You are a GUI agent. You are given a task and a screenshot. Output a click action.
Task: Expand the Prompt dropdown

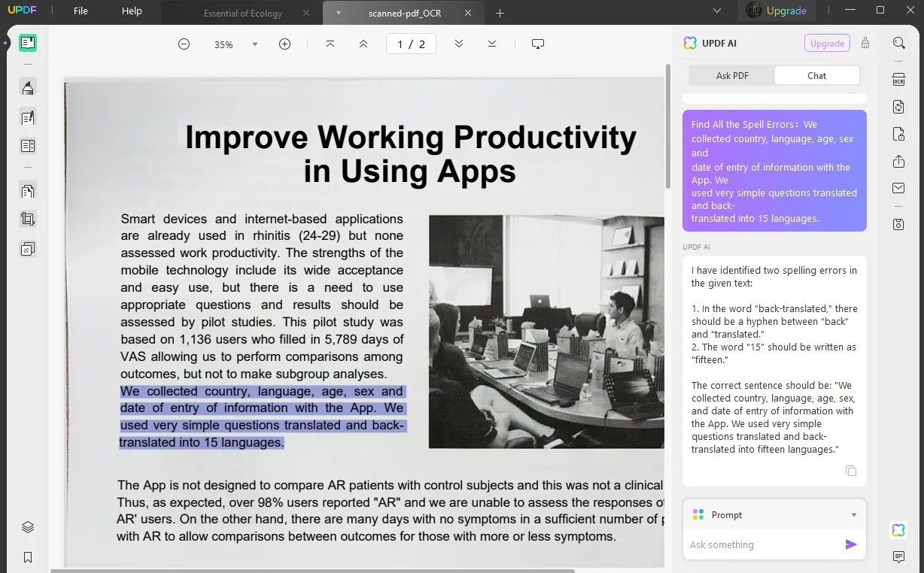coord(853,515)
